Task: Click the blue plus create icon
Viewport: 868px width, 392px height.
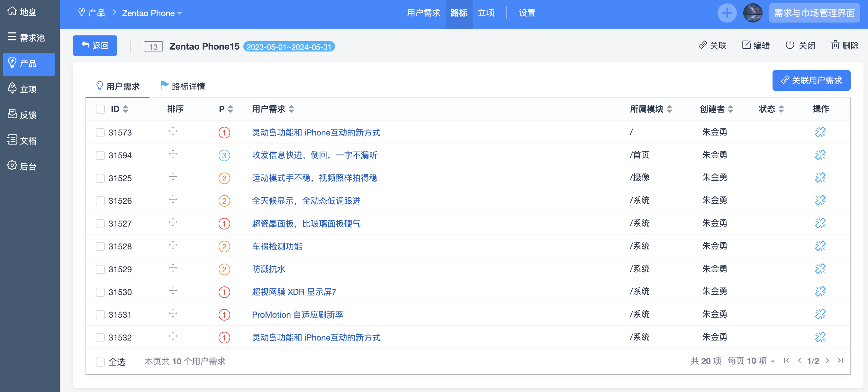Action: coord(727,13)
